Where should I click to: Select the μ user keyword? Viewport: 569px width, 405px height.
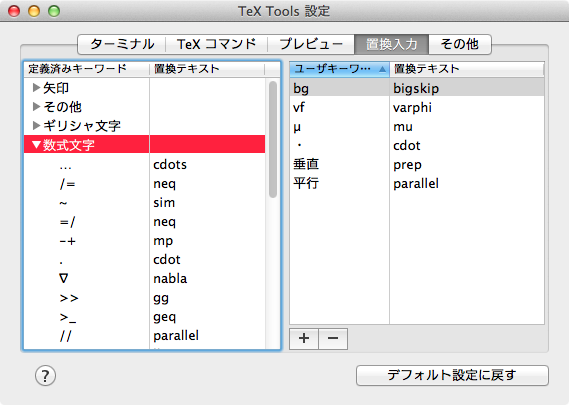click(297, 127)
